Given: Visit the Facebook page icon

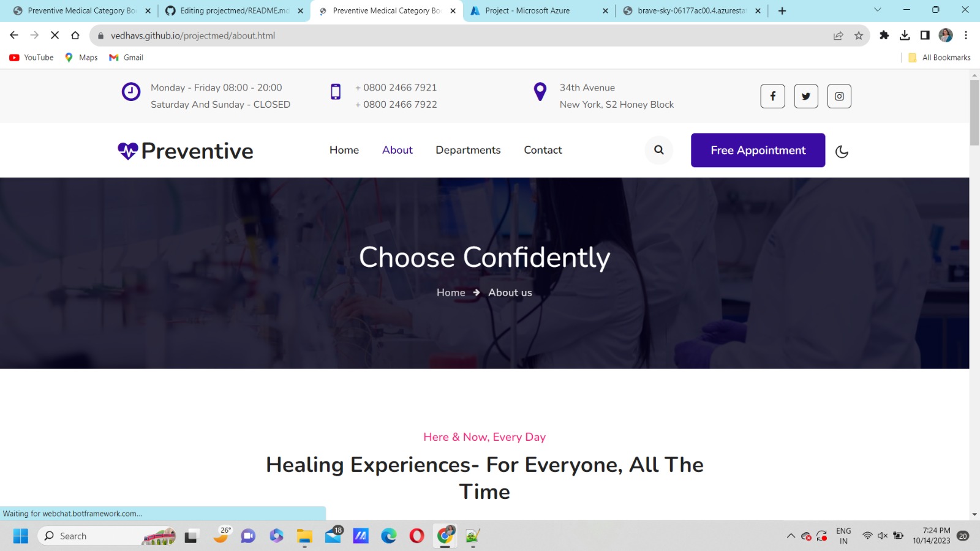Looking at the screenshot, I should (x=772, y=96).
